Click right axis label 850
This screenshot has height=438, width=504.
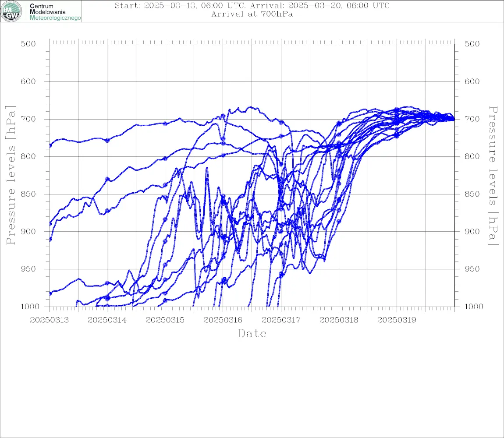(x=472, y=194)
